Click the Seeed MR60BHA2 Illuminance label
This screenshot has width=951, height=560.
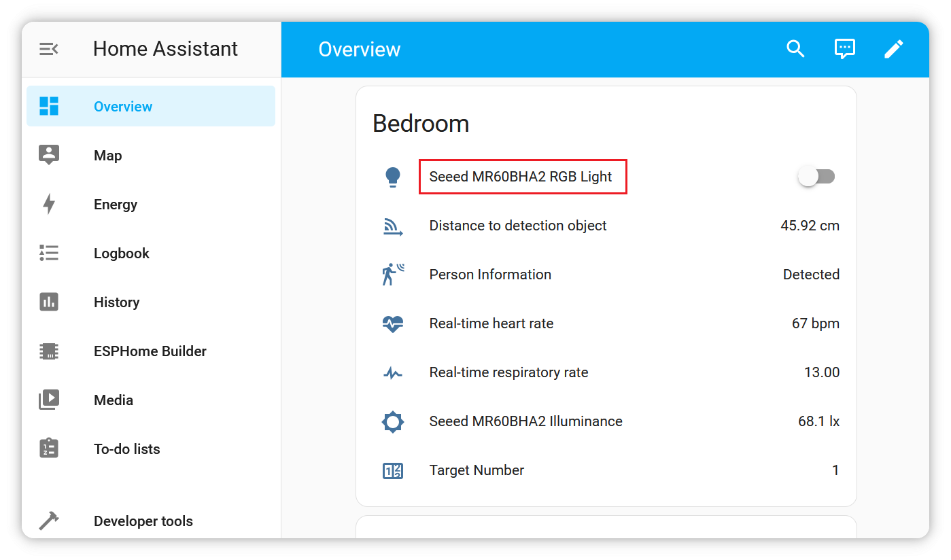tap(525, 421)
